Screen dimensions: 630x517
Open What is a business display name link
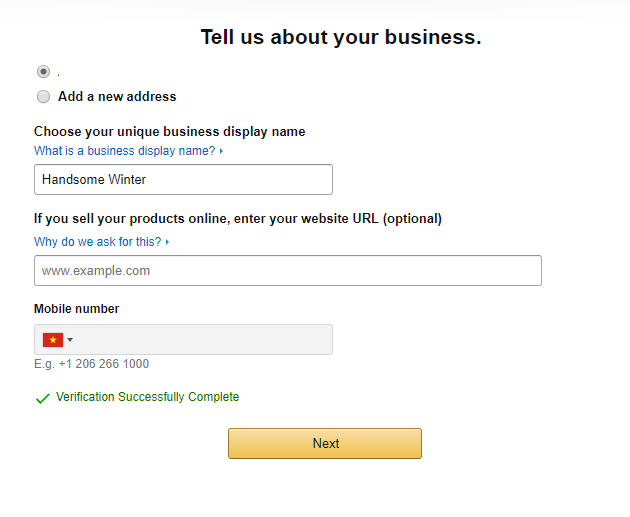click(125, 151)
